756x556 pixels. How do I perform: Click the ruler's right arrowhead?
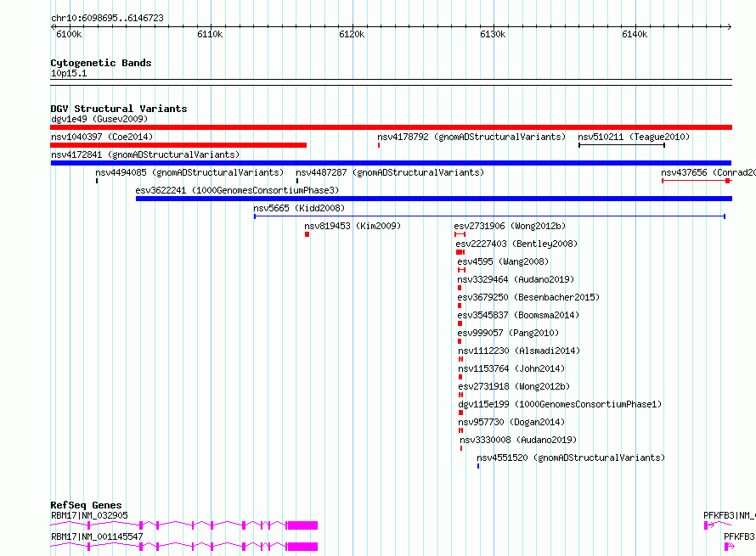730,27
